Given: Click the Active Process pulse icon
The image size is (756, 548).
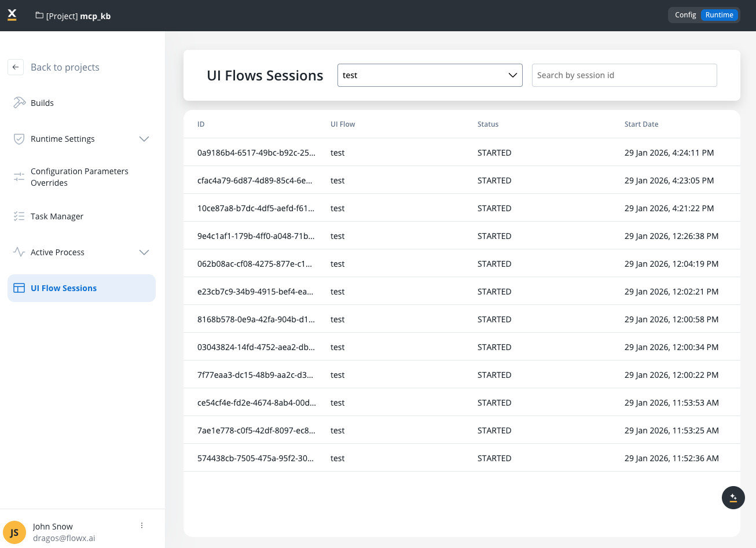Looking at the screenshot, I should [19, 252].
